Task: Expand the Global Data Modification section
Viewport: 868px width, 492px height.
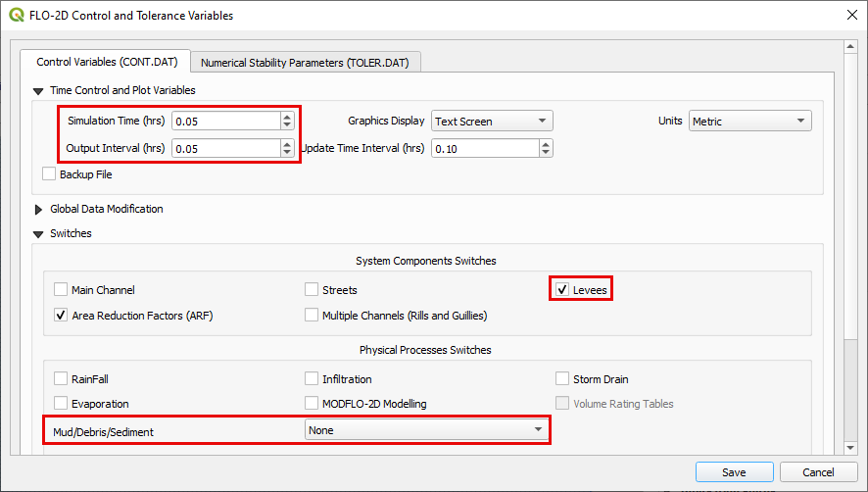Action: (x=40, y=209)
